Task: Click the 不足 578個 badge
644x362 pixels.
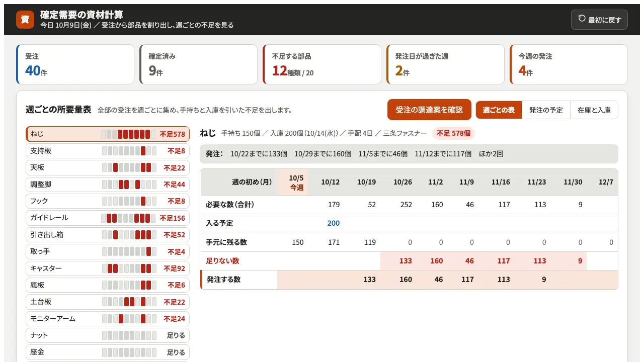Action: 453,133
